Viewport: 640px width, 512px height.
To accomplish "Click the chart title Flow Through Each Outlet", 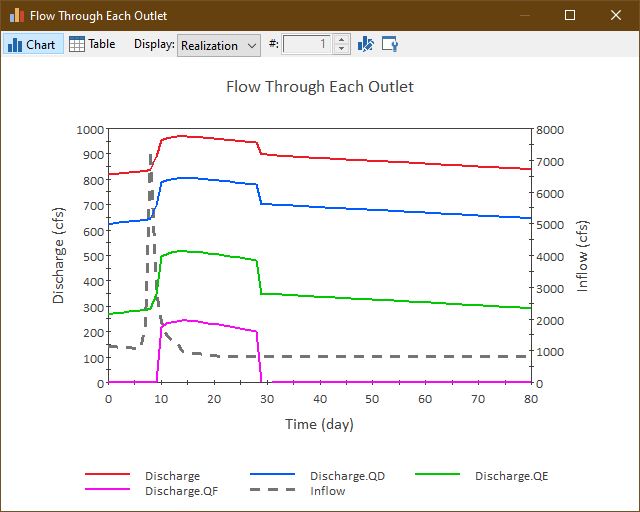I will pos(320,87).
